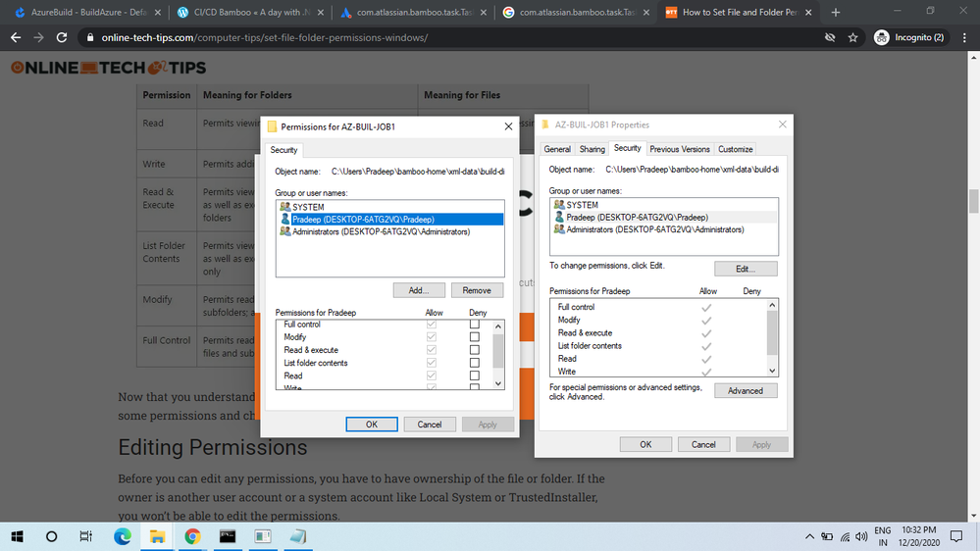Click the Permissions list scroll up arrow
This screenshot has width=980, height=551.
pyautogui.click(x=498, y=326)
